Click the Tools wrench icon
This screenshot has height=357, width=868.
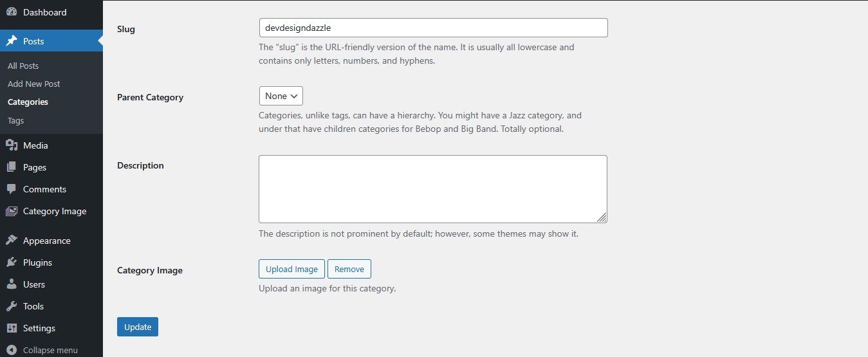click(x=12, y=306)
